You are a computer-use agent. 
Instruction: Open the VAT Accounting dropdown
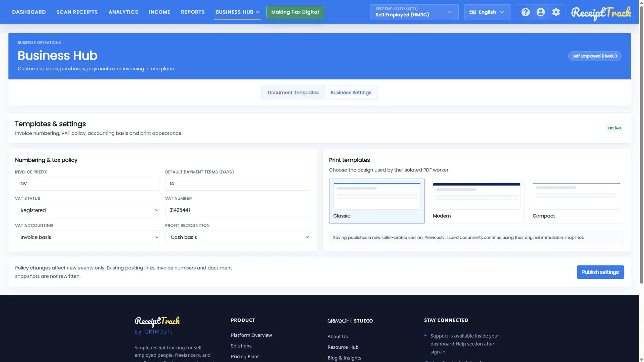click(x=87, y=237)
